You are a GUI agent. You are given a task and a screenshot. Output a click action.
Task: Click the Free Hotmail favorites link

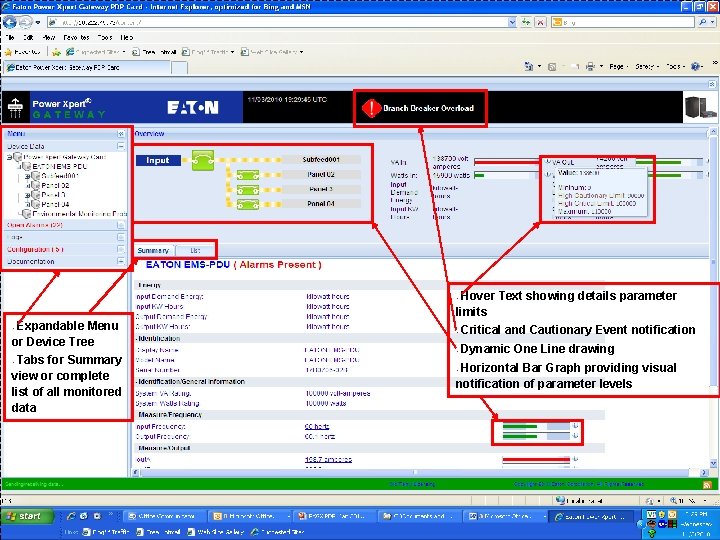[154, 52]
